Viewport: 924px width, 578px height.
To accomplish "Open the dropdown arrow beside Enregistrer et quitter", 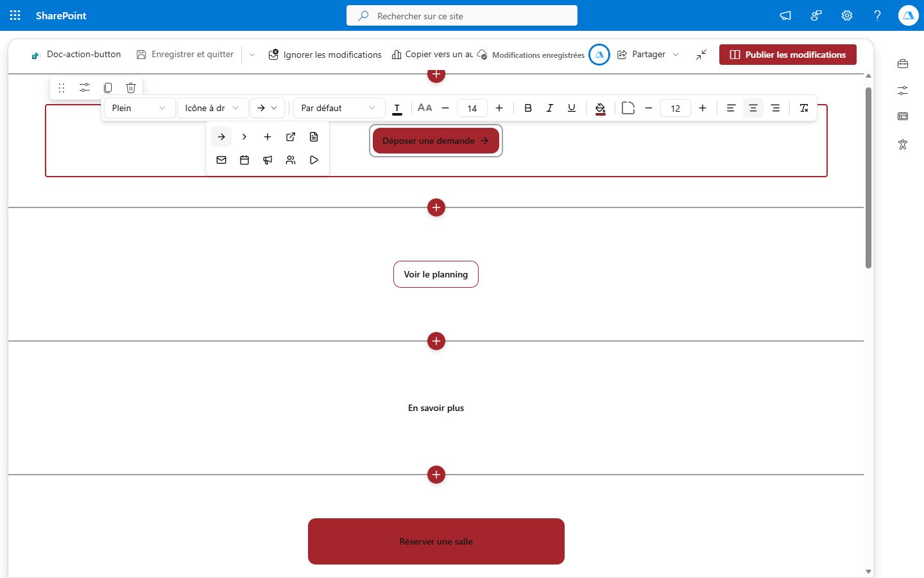I will pyautogui.click(x=252, y=55).
